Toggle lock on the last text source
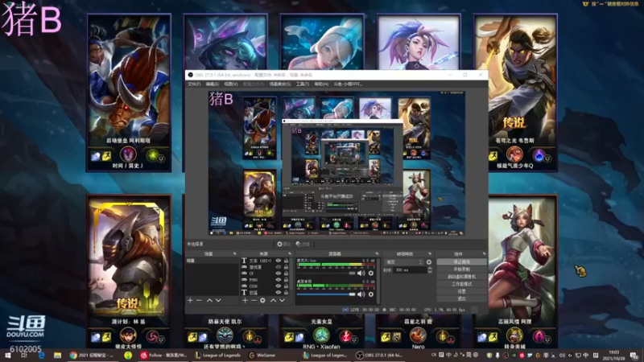This screenshot has width=644, height=362. coord(287,292)
